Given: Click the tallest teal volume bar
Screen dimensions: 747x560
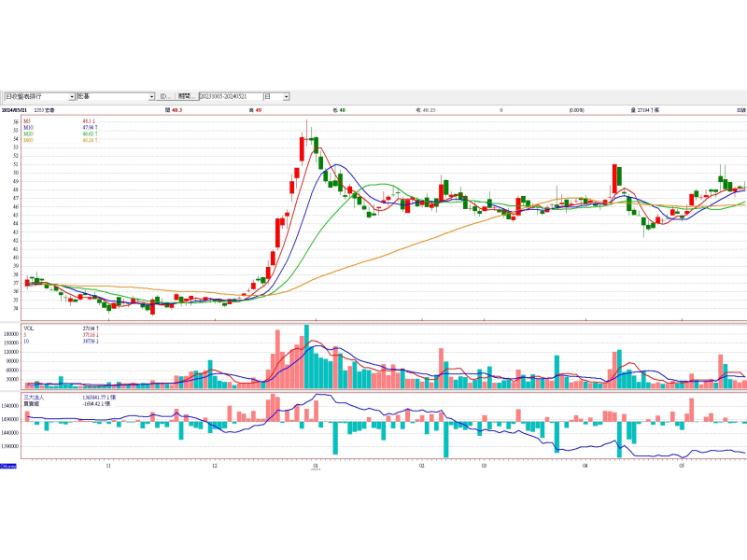Looking at the screenshot, I should 306,357.
